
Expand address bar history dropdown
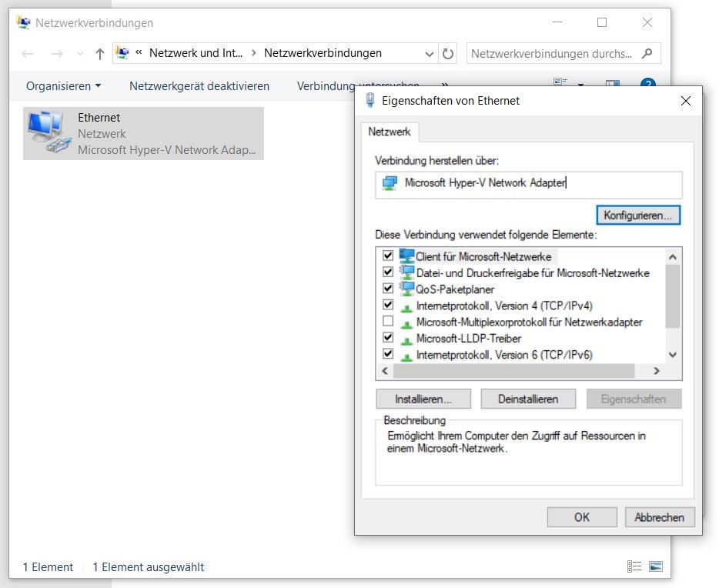coord(430,54)
